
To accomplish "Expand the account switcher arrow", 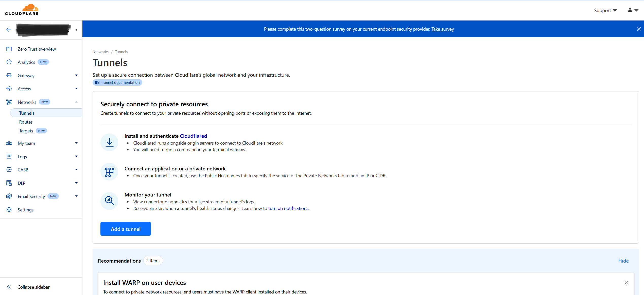I will point(76,30).
